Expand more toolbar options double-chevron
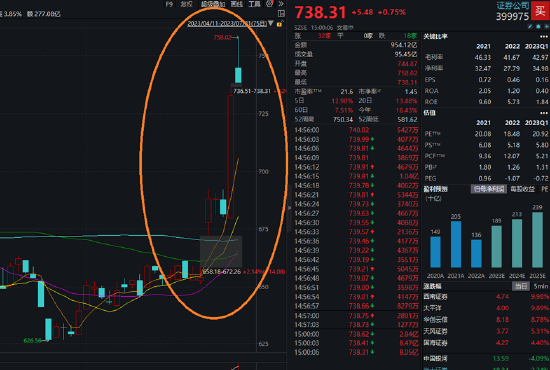The width and height of the screenshot is (550, 370). pos(281,4)
